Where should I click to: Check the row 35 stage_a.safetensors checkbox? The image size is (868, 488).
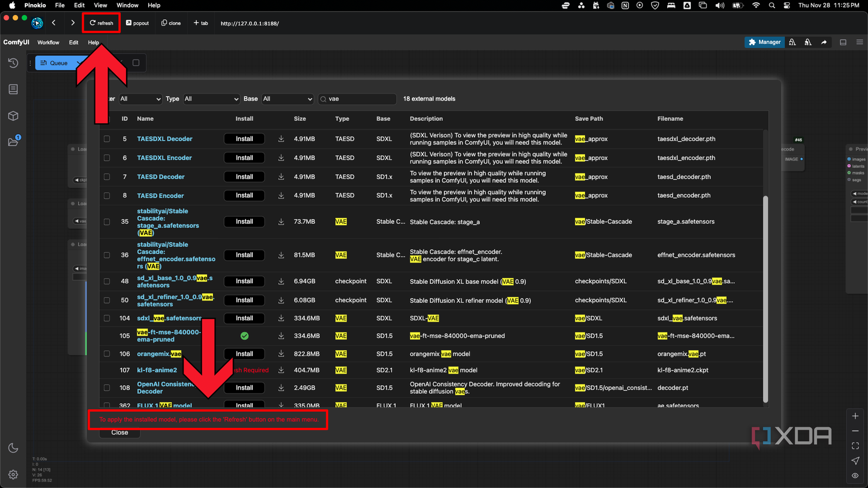point(106,221)
